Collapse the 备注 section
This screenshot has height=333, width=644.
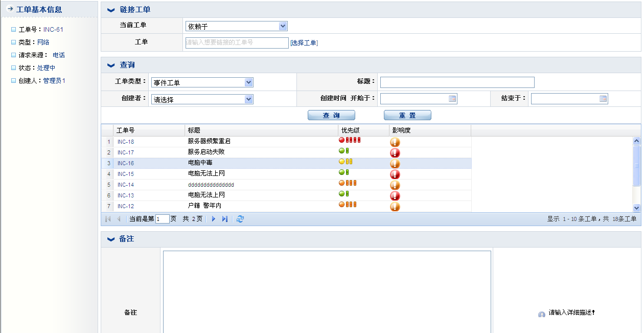point(111,239)
